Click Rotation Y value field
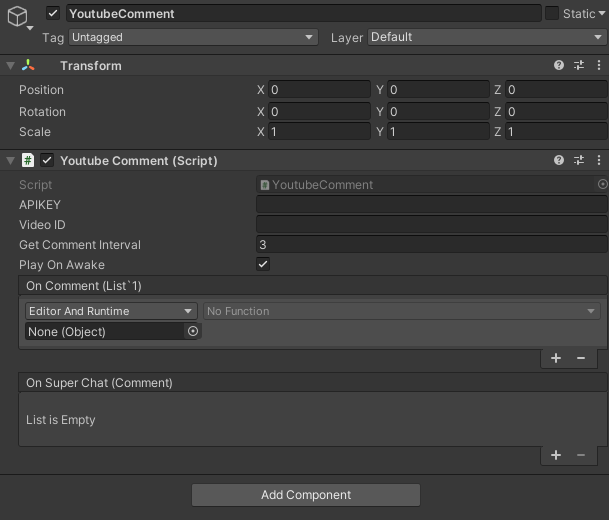The width and height of the screenshot is (609, 520). (438, 111)
